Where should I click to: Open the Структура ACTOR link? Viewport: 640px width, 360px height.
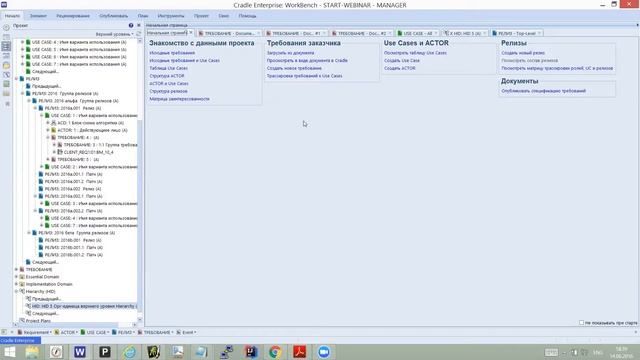(x=167, y=76)
